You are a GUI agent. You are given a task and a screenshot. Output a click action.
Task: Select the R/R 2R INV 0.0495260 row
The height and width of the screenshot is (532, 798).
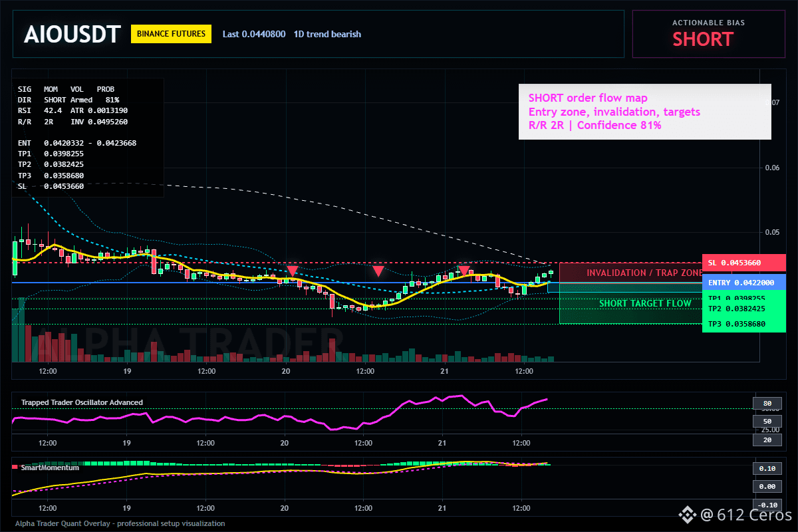(x=72, y=122)
